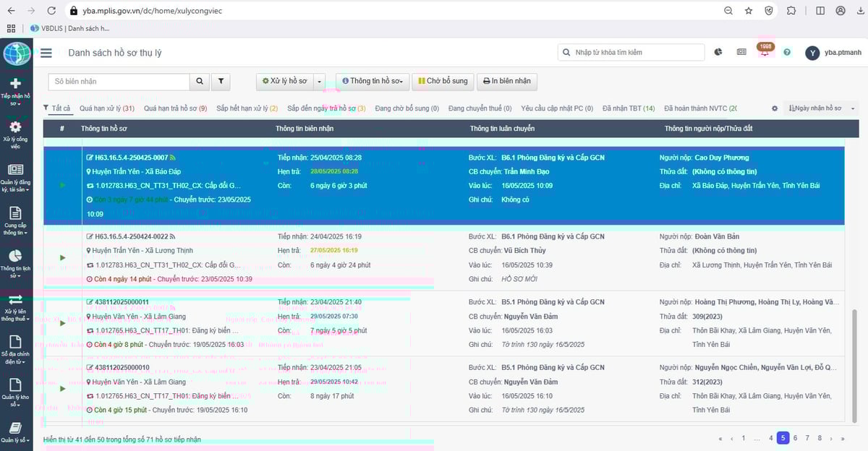Open record H63.16.5.4-250424-0022
Image resolution: width=868 pixels, height=451 pixels.
point(132,236)
